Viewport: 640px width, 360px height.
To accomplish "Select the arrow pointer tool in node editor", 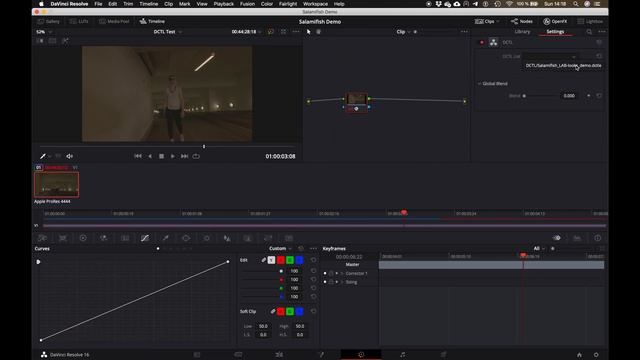I will (x=309, y=32).
